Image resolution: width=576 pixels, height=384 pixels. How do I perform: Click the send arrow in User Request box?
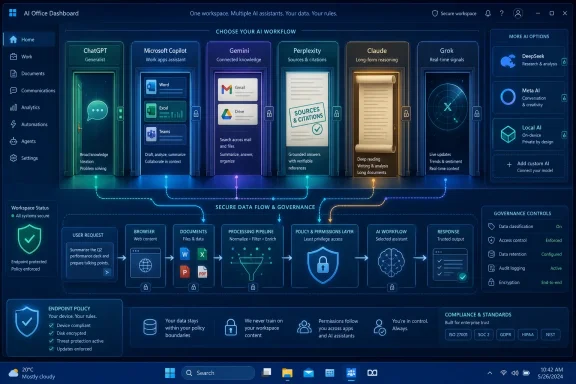coord(107,272)
